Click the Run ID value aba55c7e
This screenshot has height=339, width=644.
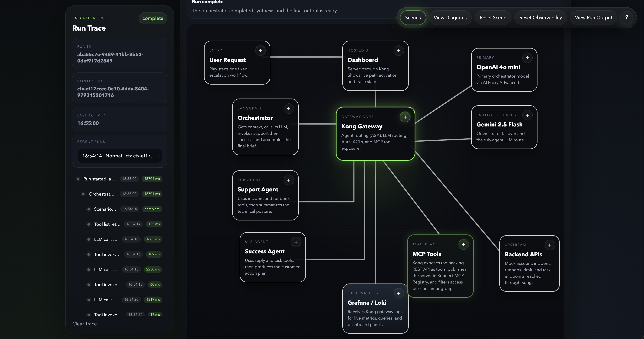point(110,58)
